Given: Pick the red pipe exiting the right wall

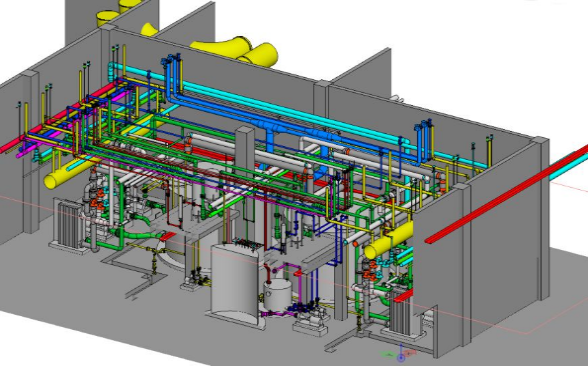Looking at the screenshot, I should coord(507,194).
